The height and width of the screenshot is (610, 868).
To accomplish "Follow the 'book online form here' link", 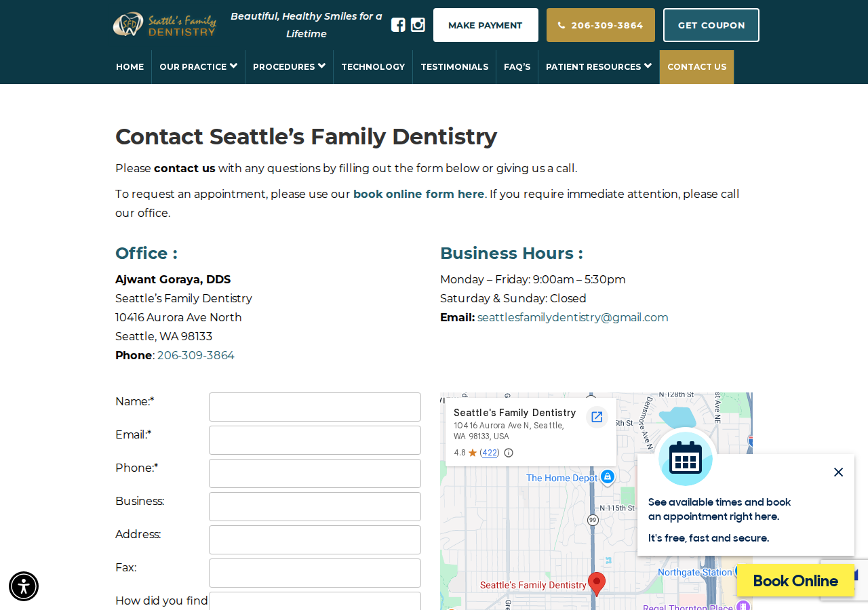I will 418,194.
